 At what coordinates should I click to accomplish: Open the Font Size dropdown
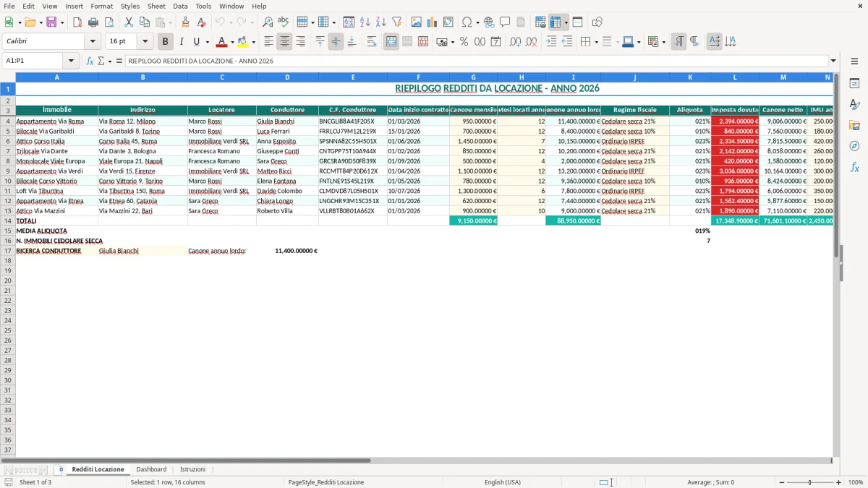pyautogui.click(x=145, y=42)
